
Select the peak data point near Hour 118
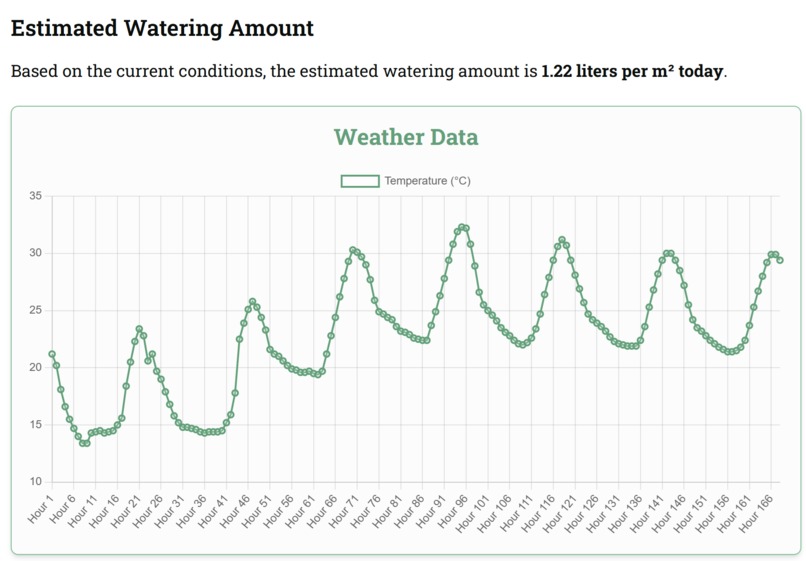click(x=562, y=240)
